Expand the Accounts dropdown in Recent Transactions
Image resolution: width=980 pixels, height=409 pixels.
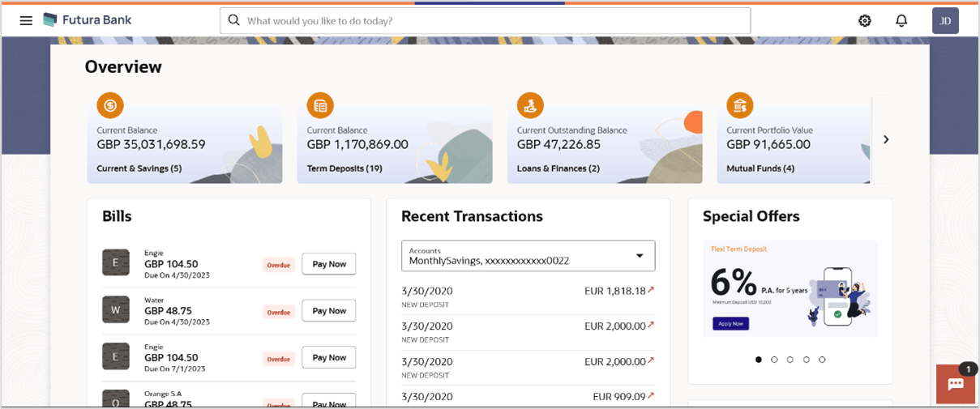pyautogui.click(x=639, y=256)
